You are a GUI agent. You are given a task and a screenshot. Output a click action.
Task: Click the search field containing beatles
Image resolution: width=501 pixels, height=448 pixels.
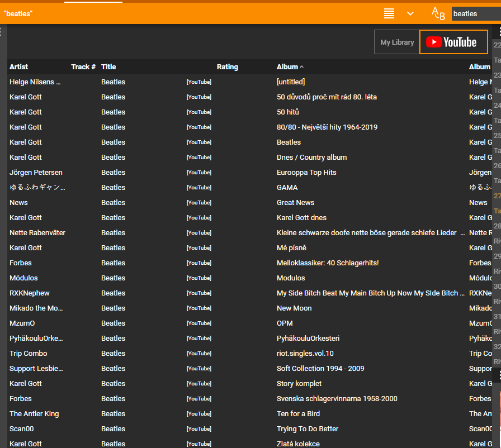point(475,13)
